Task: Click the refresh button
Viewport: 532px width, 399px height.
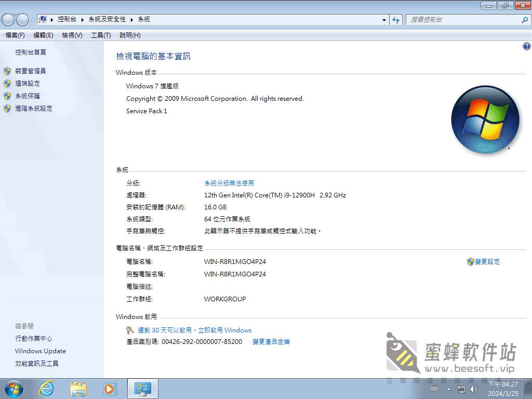Action: tap(396, 20)
